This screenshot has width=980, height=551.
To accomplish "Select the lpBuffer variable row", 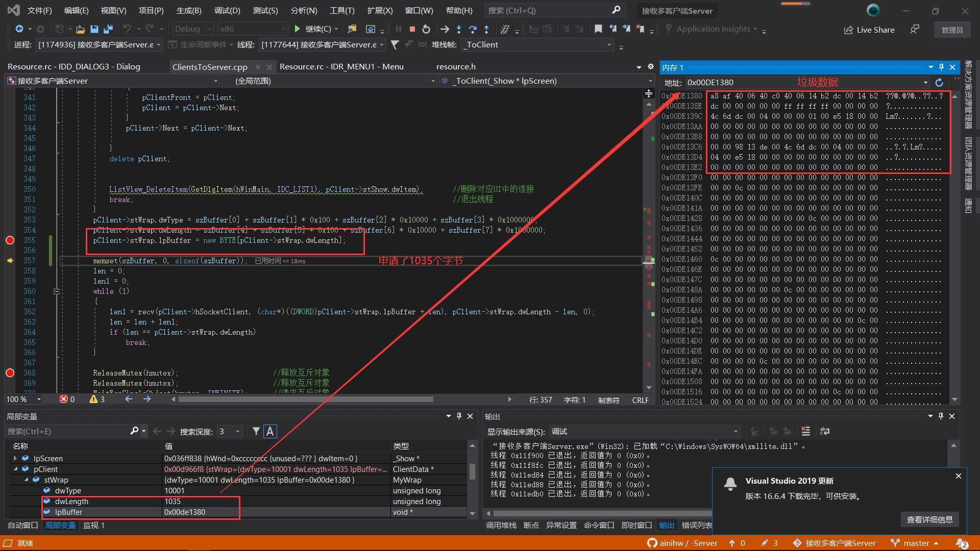I will [237, 512].
